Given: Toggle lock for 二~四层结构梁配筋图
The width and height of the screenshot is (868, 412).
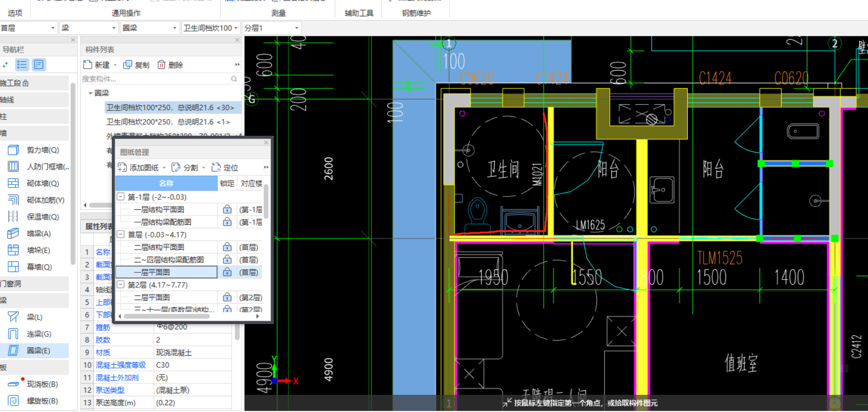Looking at the screenshot, I should 227,260.
